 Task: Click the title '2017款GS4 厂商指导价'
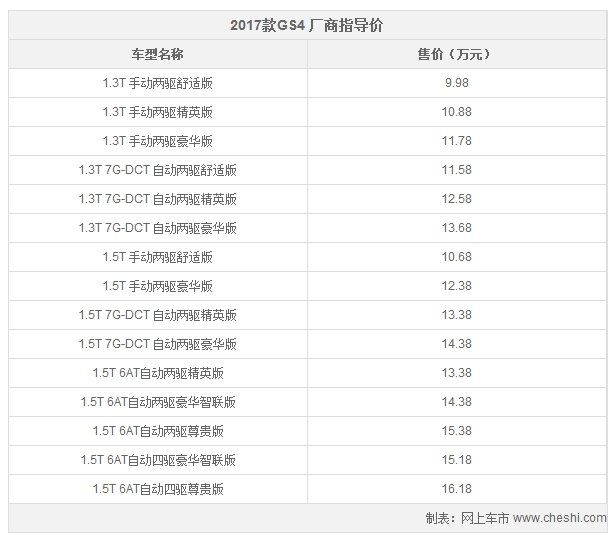[x=306, y=26]
